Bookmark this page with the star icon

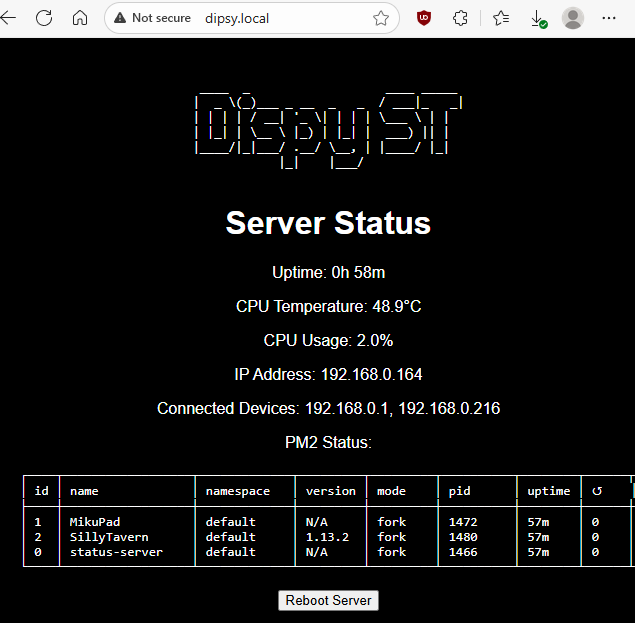click(381, 18)
